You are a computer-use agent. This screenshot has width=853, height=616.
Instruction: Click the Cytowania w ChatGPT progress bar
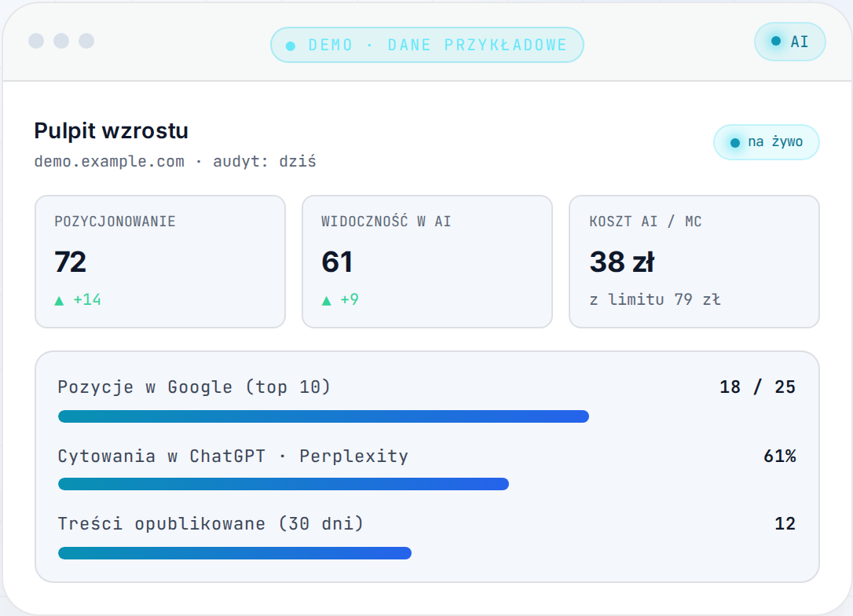click(x=284, y=484)
